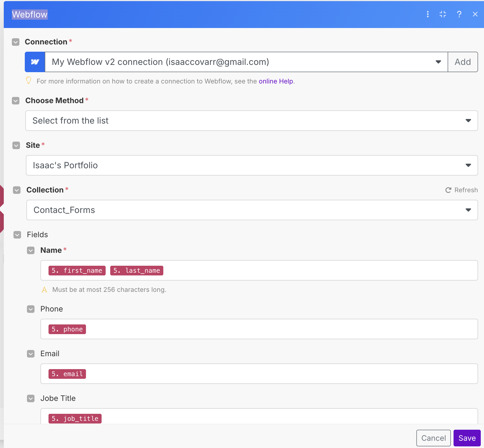Click the Jobe Title label
The width and height of the screenshot is (484, 448).
(x=58, y=398)
